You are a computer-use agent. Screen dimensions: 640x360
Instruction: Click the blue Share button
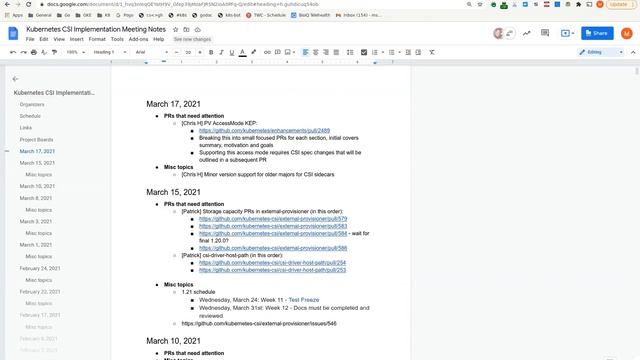(x=597, y=33)
